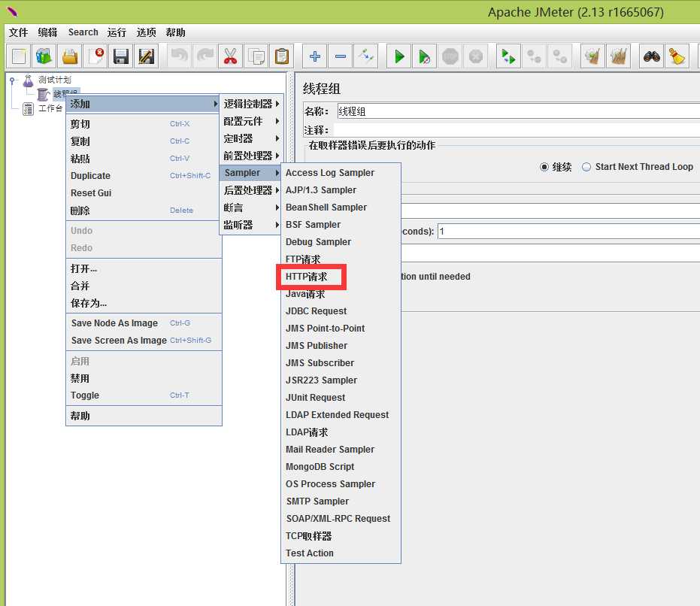Select 测试计划 tree node
Image resolution: width=700 pixels, height=606 pixels.
(54, 80)
